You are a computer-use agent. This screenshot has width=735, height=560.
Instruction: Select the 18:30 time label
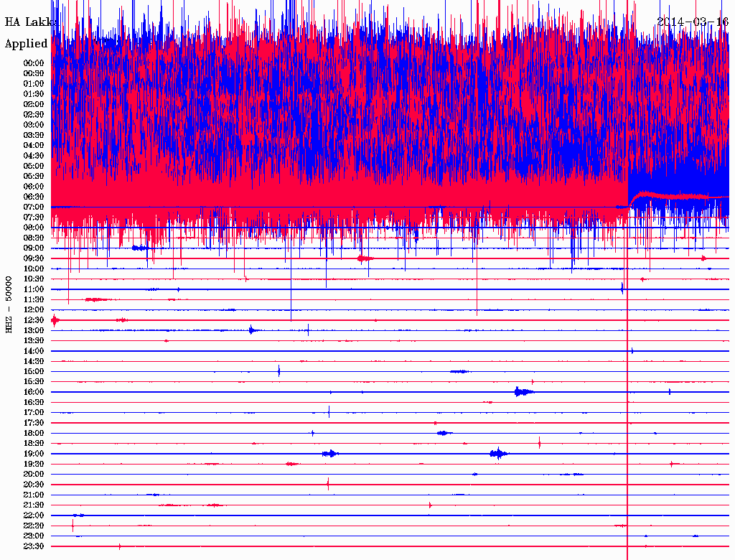(x=34, y=443)
